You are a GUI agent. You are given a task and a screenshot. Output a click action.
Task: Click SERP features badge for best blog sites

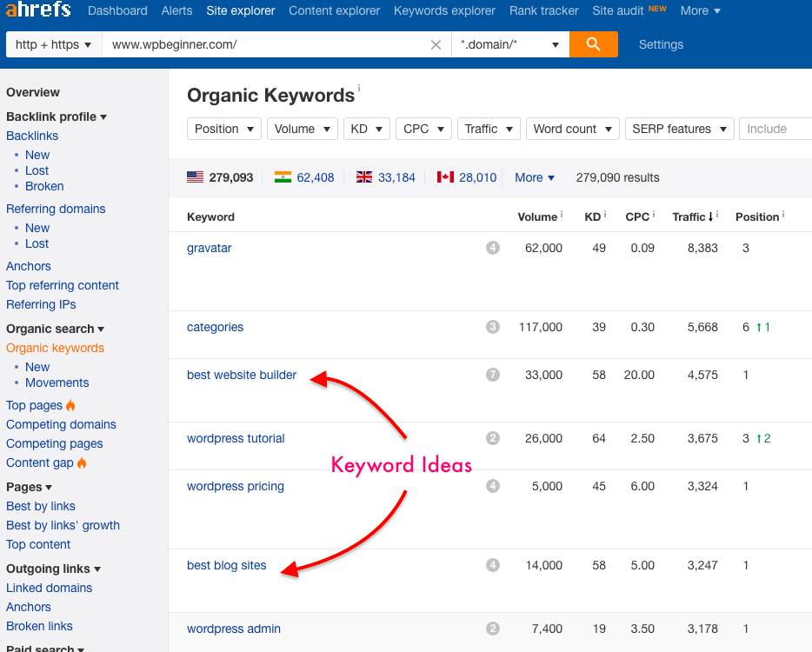pyautogui.click(x=493, y=566)
